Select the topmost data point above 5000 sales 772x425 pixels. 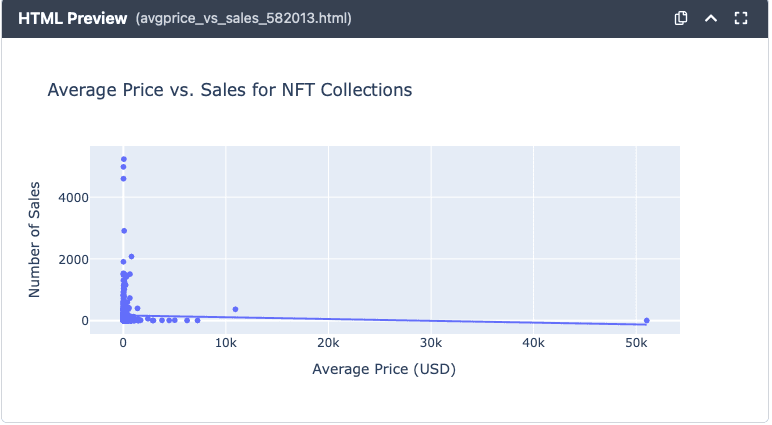click(123, 159)
